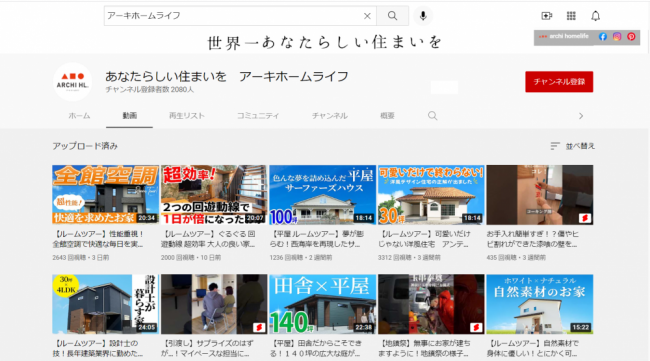Open the 自然素材のお家 thumbnail
The width and height of the screenshot is (650, 361).
540,304
